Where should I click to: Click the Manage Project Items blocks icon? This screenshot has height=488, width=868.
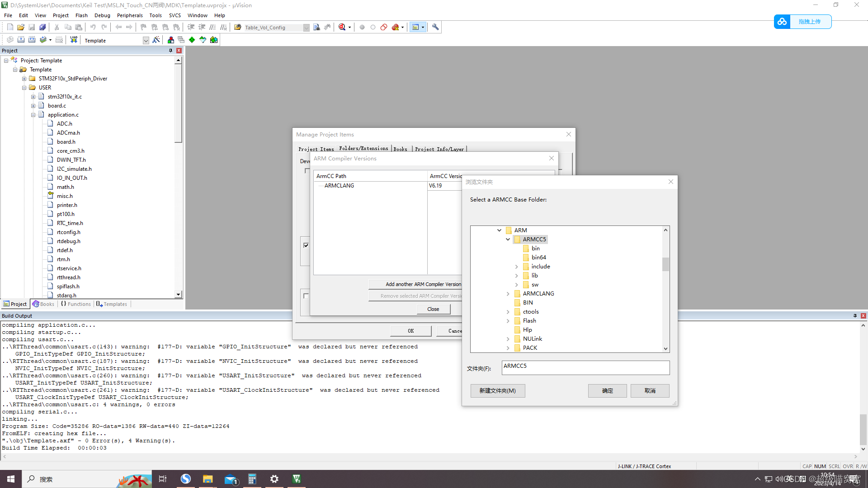(170, 40)
